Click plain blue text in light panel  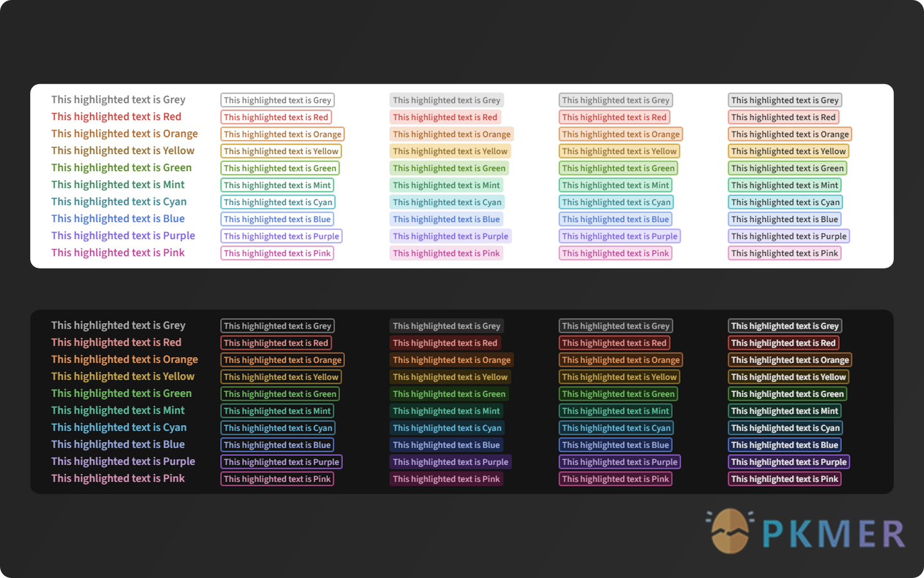click(118, 219)
